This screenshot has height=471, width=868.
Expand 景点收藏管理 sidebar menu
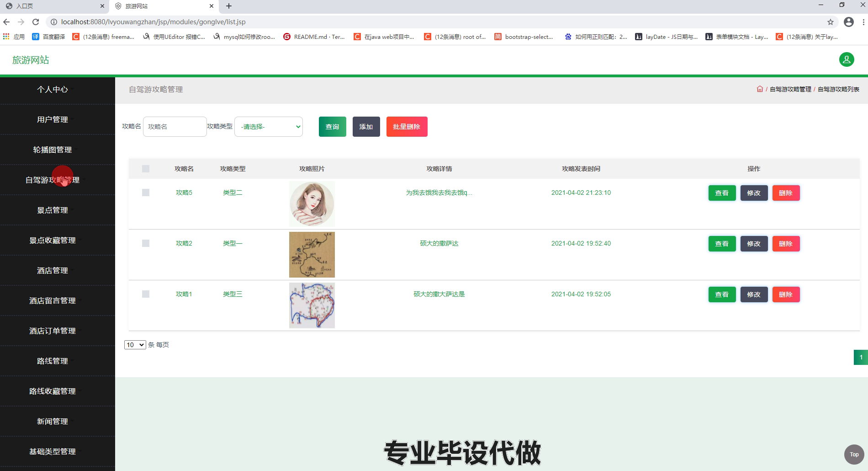click(53, 241)
